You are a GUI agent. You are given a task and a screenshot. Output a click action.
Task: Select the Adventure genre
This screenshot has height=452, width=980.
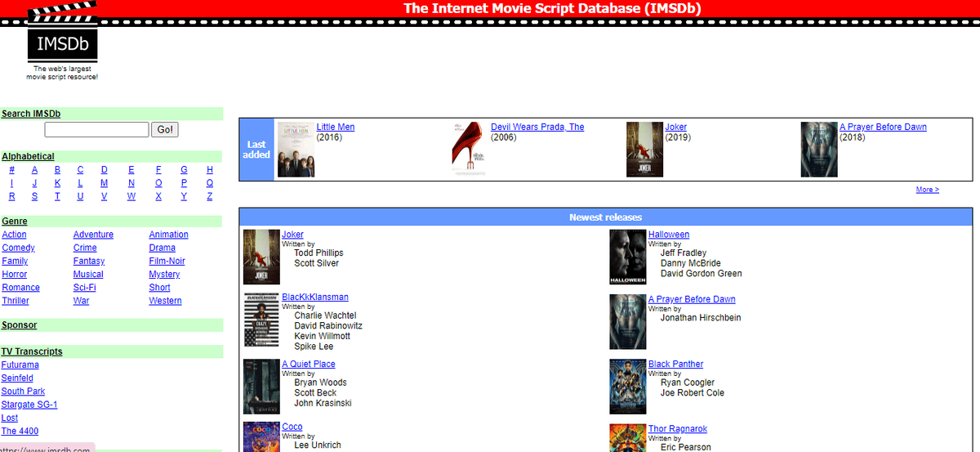coord(93,235)
